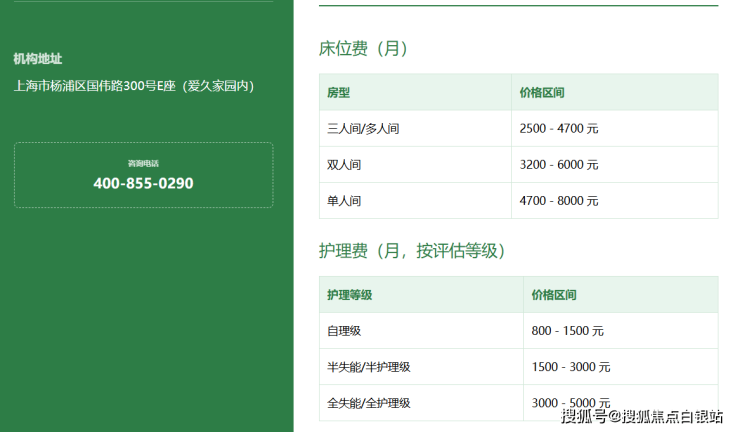Click the price 1500 - 3000 元

571,367
